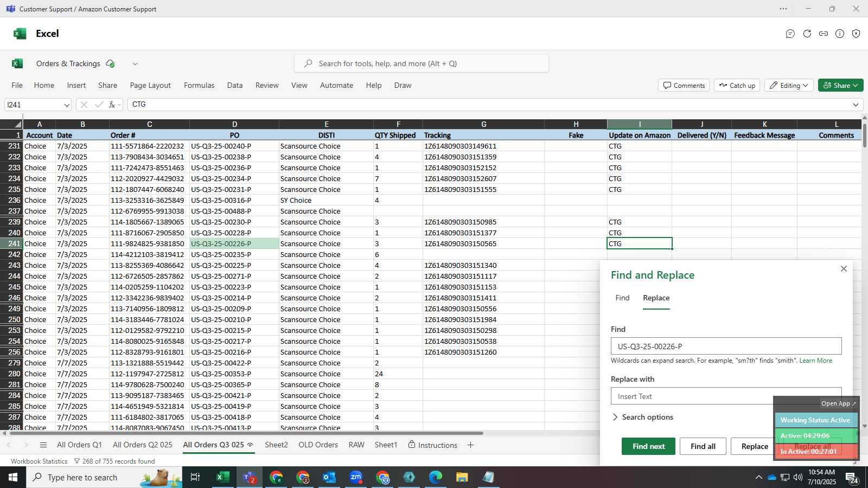The width and height of the screenshot is (868, 488).
Task: Open Outlook from taskbar
Action: point(329,477)
